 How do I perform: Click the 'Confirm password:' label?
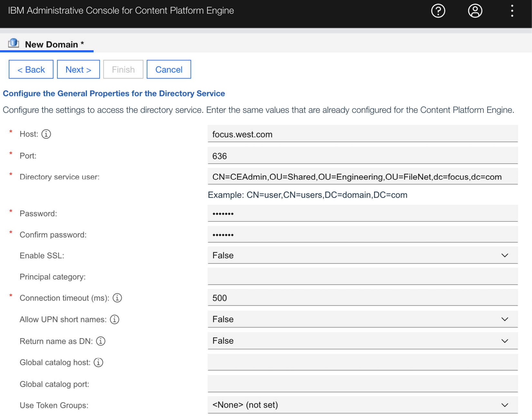[x=53, y=235]
